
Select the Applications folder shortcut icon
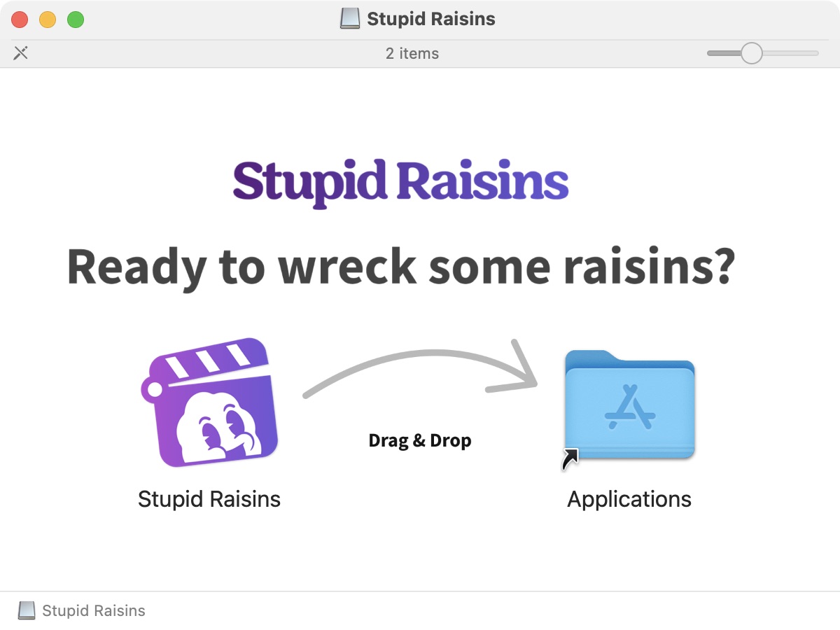629,406
